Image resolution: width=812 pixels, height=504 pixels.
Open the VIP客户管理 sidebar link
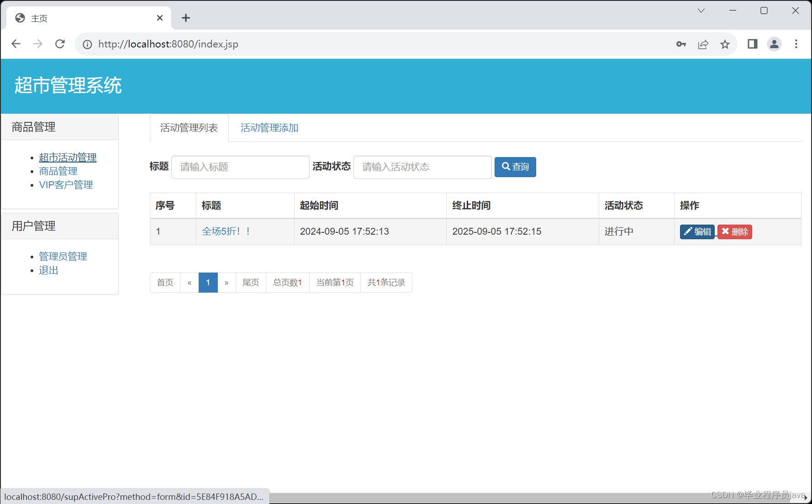[66, 185]
